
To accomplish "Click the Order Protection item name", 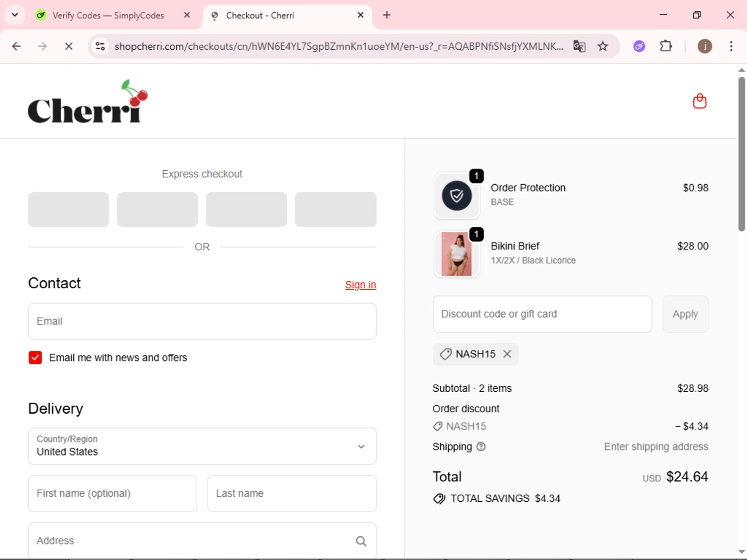I will click(528, 188).
